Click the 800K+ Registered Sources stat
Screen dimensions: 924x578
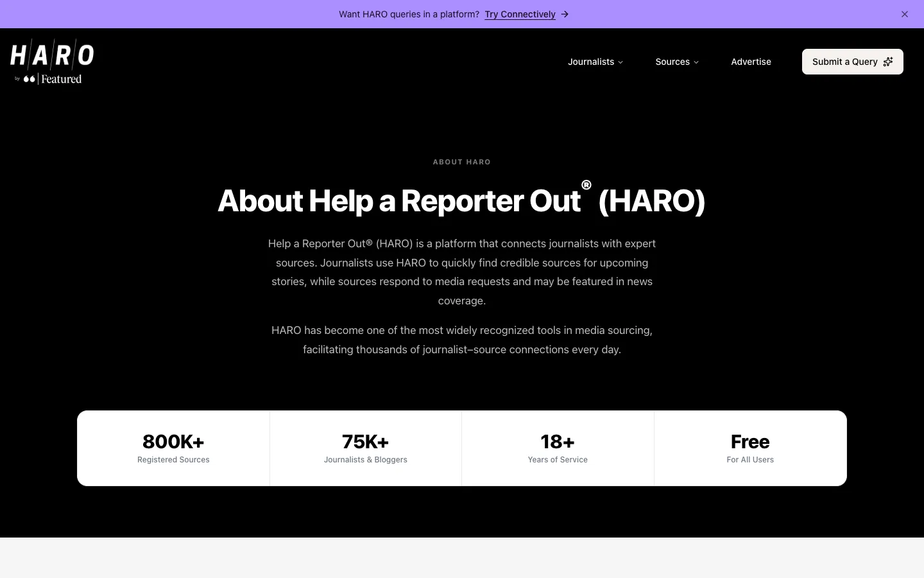click(173, 448)
